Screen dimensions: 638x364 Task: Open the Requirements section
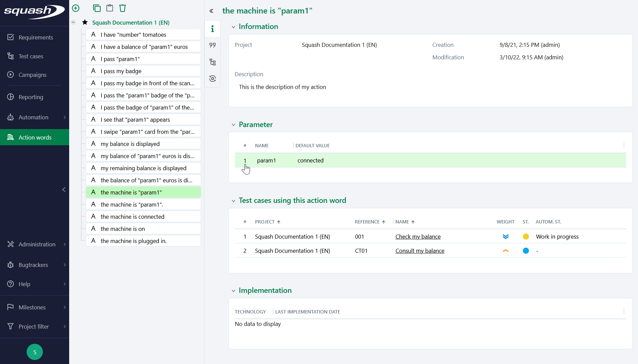35,37
